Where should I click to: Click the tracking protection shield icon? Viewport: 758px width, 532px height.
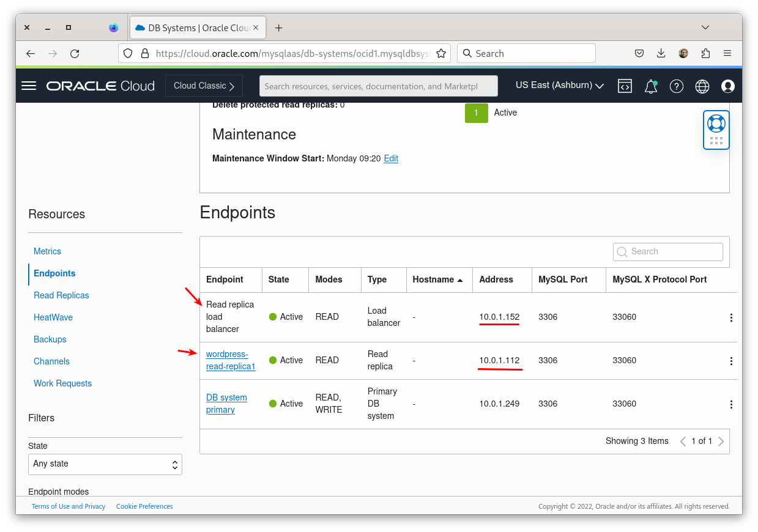(x=127, y=53)
